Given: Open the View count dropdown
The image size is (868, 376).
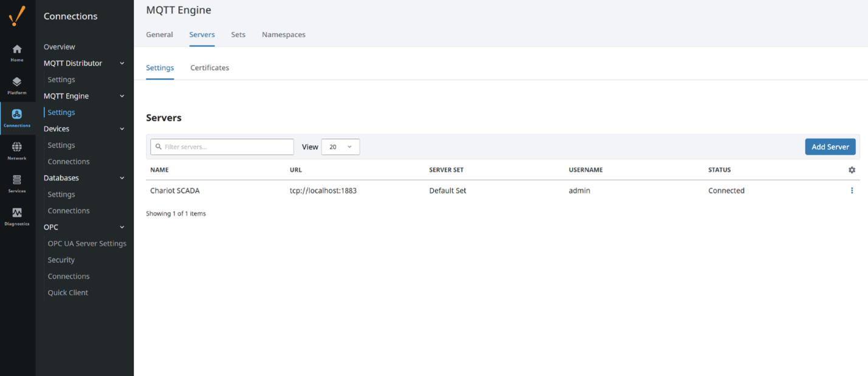Looking at the screenshot, I should coord(340,147).
